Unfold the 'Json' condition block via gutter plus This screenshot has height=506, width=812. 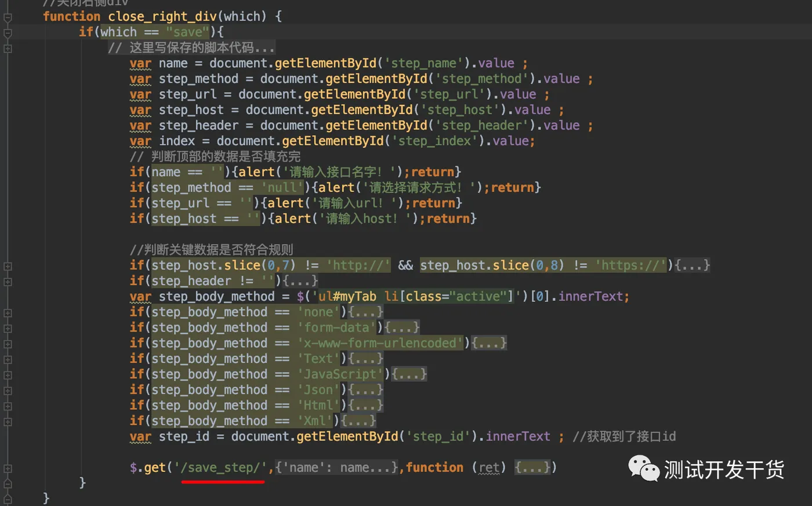pos(8,391)
